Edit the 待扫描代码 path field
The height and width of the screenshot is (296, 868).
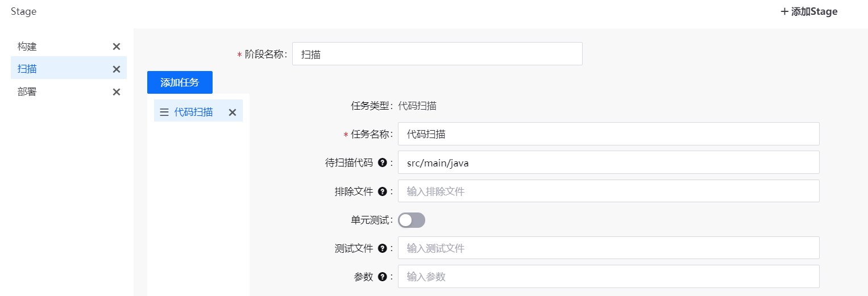608,162
